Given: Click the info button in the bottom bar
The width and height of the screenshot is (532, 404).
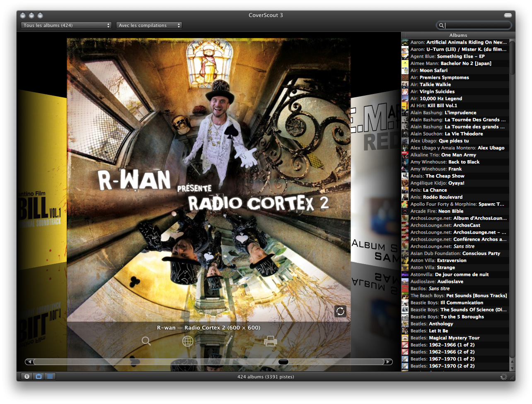Looking at the screenshot, I should tap(27, 376).
